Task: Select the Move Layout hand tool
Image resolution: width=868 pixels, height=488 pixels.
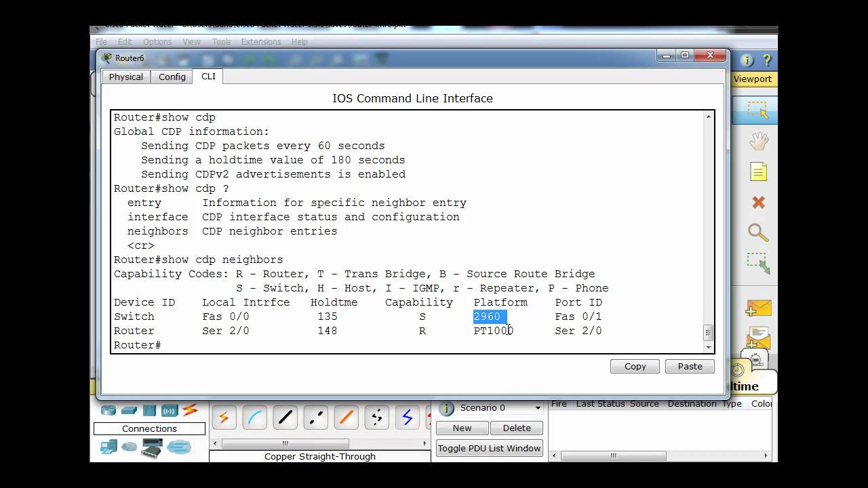Action: point(758,142)
